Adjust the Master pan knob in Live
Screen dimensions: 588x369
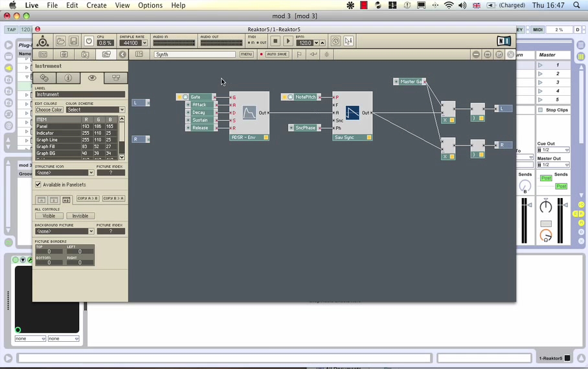(x=546, y=206)
